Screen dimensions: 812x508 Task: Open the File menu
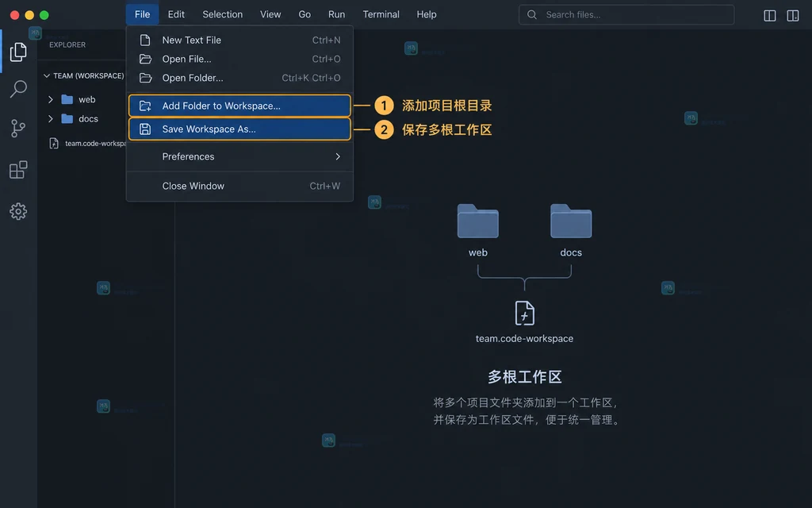142,14
